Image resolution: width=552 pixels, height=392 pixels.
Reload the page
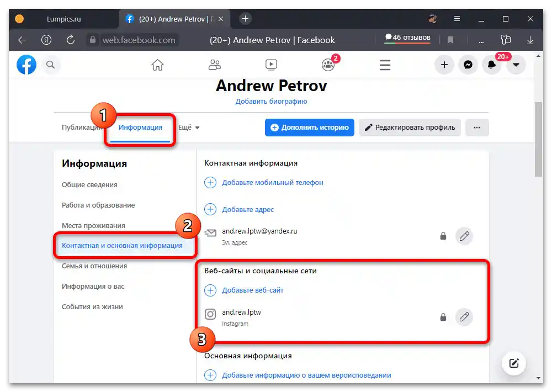(71, 40)
